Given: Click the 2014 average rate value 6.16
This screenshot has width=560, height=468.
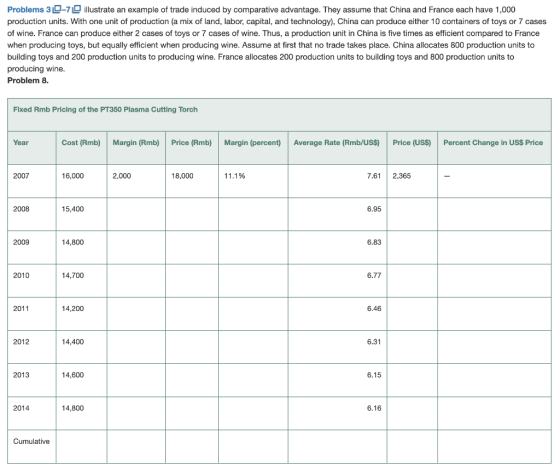Looking at the screenshot, I should (x=374, y=408).
